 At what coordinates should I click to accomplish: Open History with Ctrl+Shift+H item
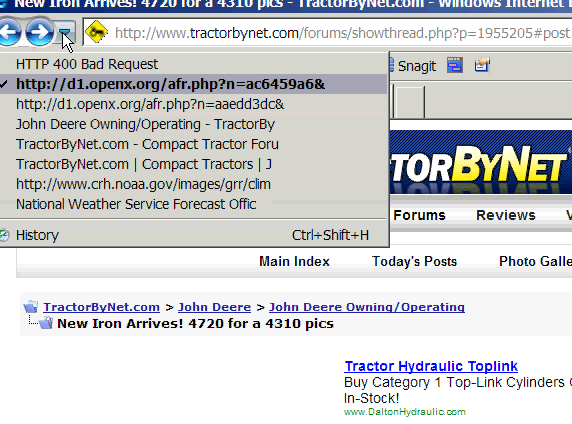193,235
